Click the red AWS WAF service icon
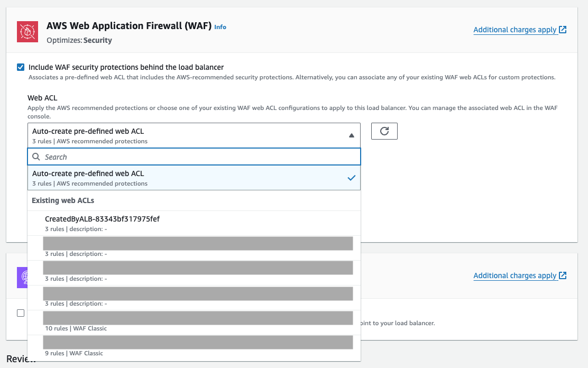This screenshot has height=368, width=588. click(x=27, y=32)
